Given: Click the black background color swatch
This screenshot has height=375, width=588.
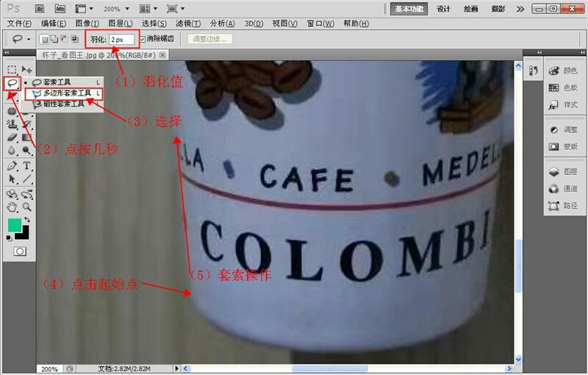Looking at the screenshot, I should point(24,234).
